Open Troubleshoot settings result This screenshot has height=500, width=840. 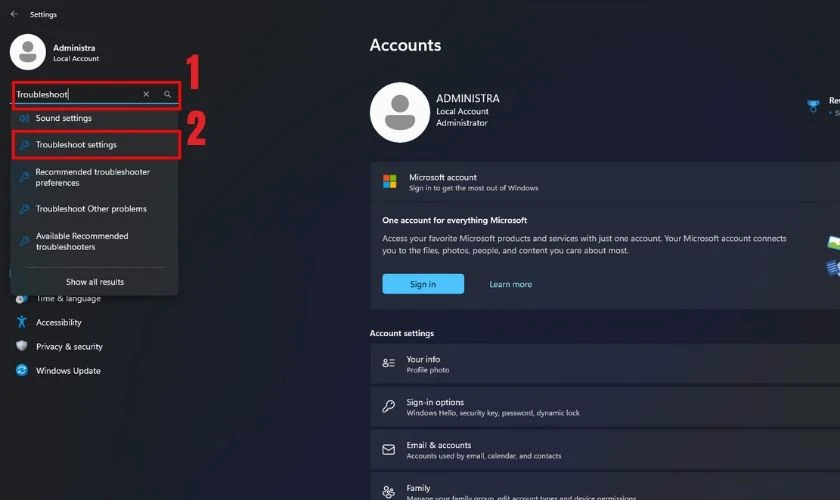pos(96,145)
